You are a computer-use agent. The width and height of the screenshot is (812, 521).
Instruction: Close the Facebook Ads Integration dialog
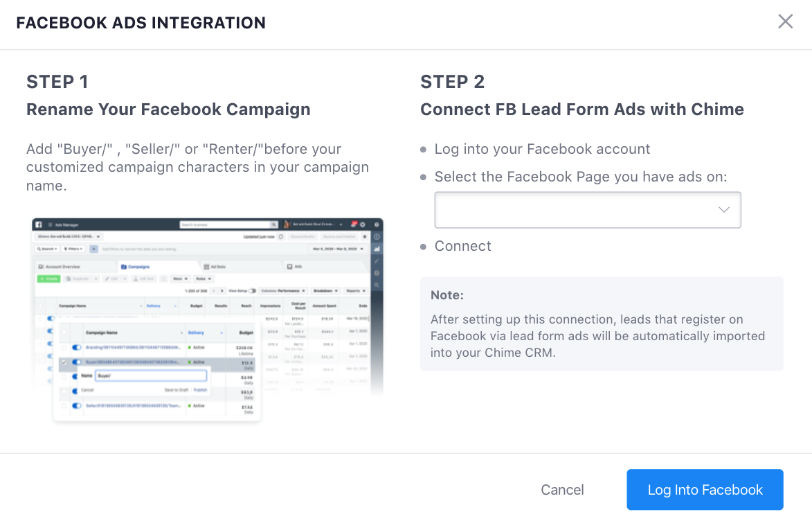pos(785,21)
